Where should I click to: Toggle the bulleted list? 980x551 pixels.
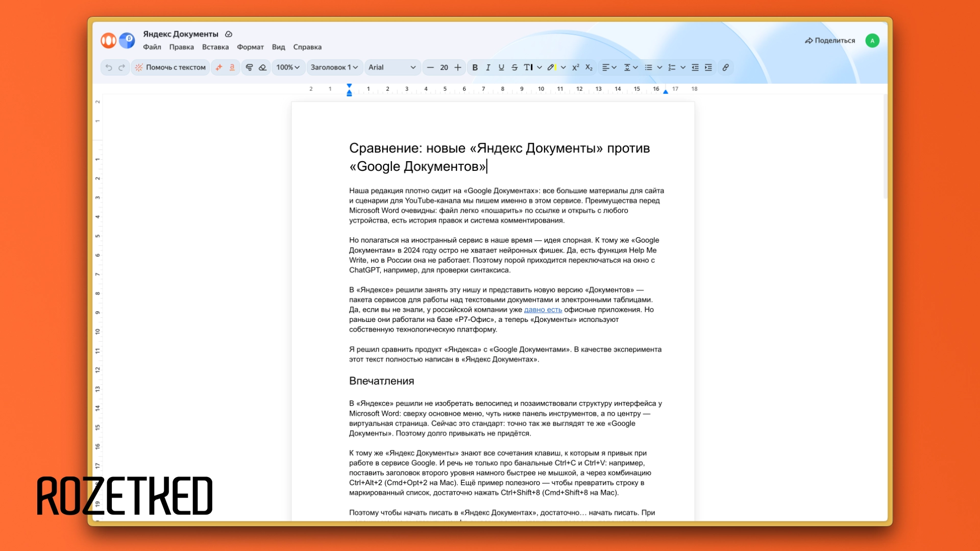[x=649, y=67]
